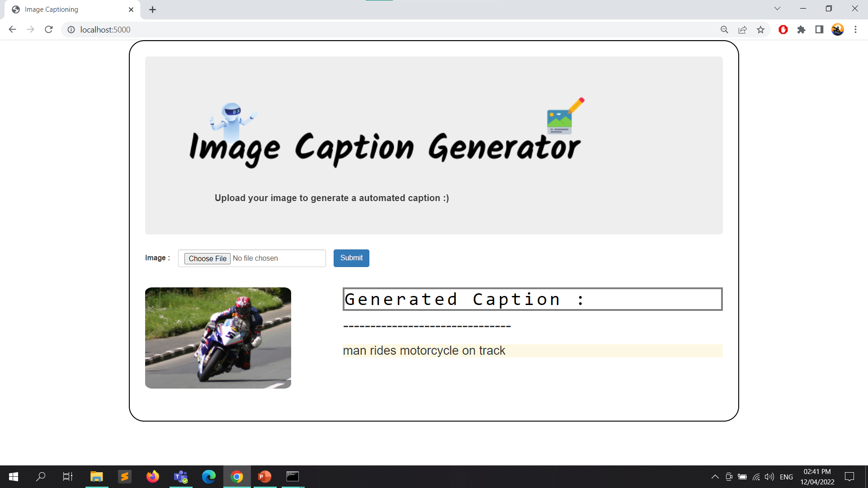This screenshot has height=488, width=868.
Task: Close the Image Captioning tab
Action: (131, 9)
